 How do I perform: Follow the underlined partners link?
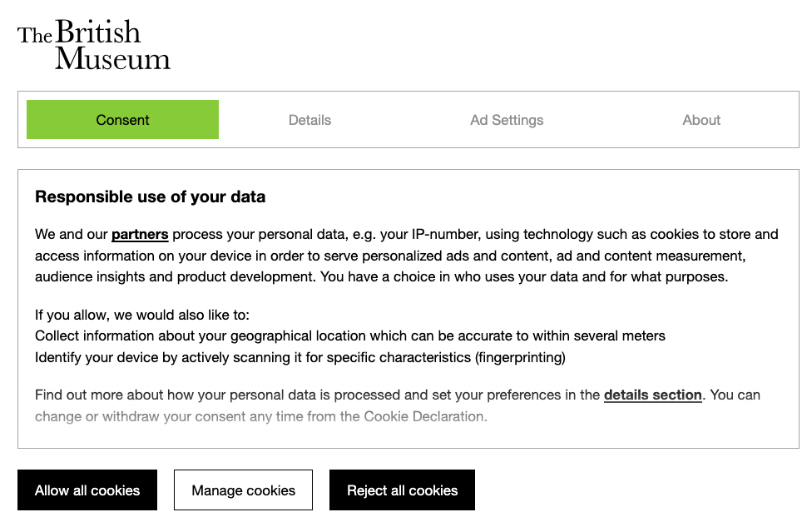140,235
